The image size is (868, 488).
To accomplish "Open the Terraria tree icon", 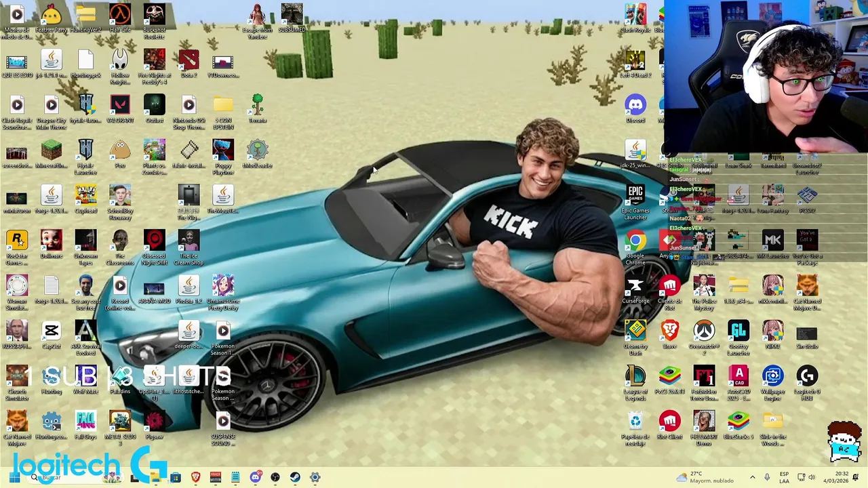I will 257,108.
